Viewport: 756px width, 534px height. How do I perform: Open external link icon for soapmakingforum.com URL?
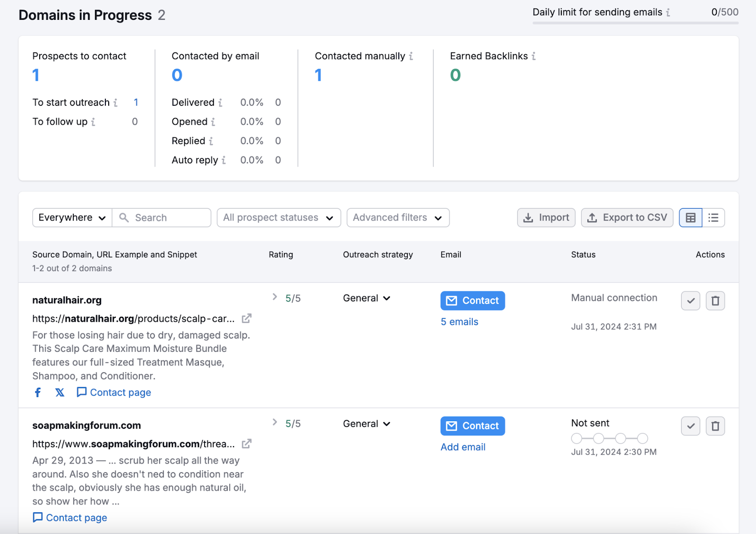tap(246, 444)
